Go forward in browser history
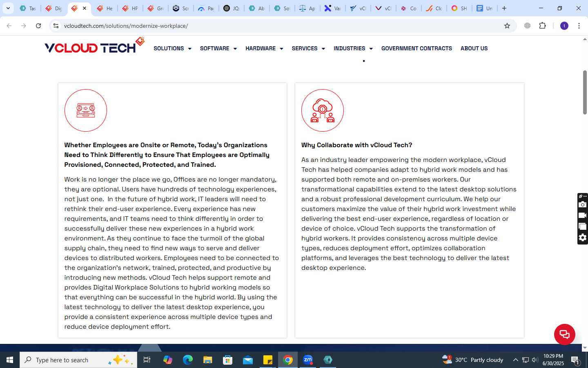The width and height of the screenshot is (588, 368). click(24, 26)
